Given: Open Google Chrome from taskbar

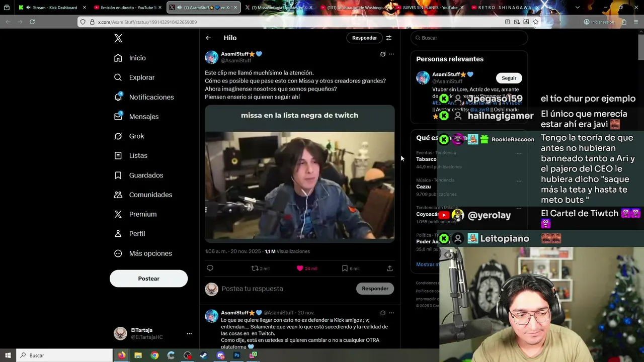Looking at the screenshot, I should click(155, 355).
